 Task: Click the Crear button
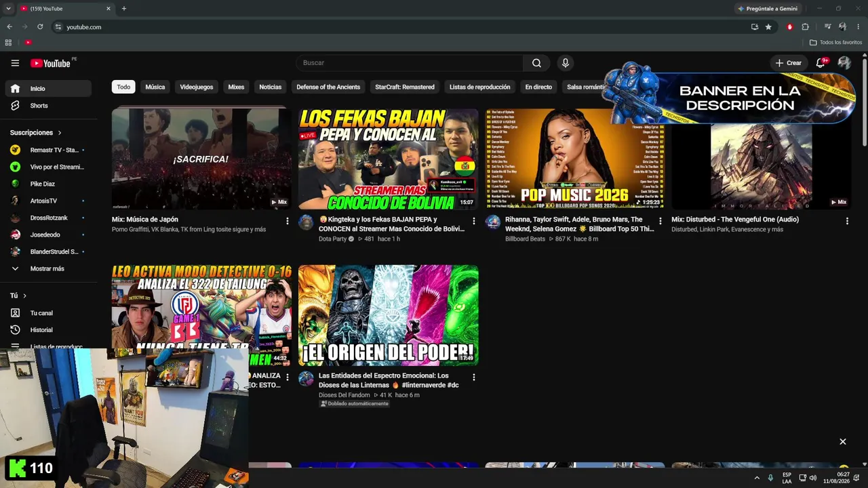(x=789, y=63)
